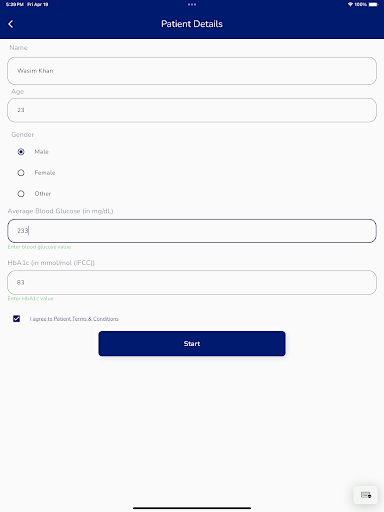Click the HbA1c value input field
Image resolution: width=384 pixels, height=512 pixels.
click(x=192, y=282)
